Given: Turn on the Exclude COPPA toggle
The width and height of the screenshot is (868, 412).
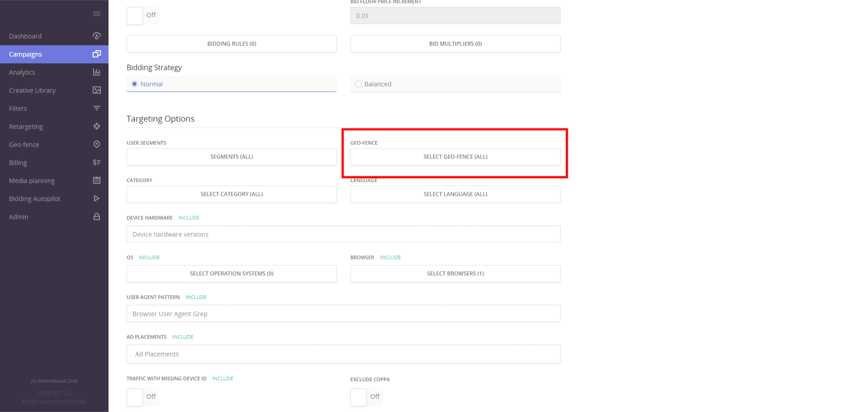Looking at the screenshot, I should point(358,397).
